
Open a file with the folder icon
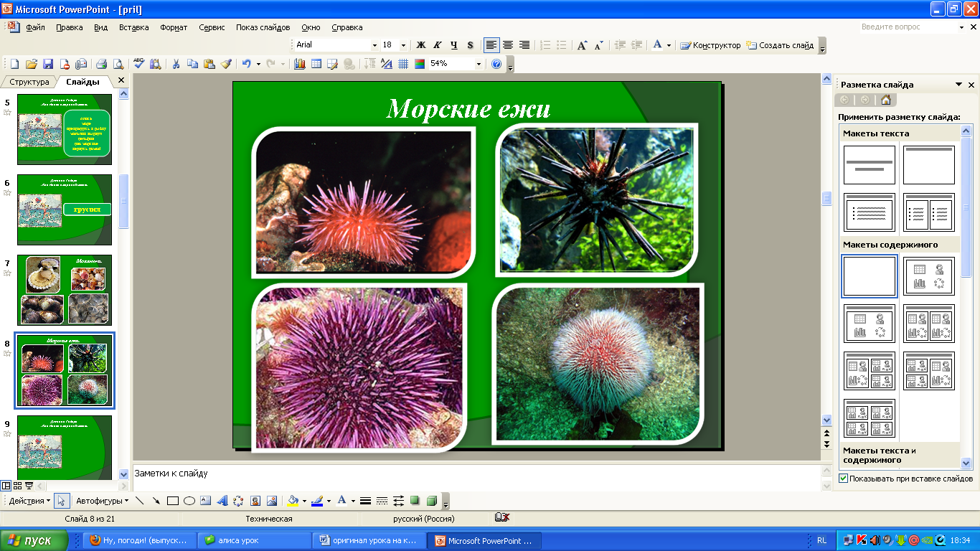(x=31, y=64)
